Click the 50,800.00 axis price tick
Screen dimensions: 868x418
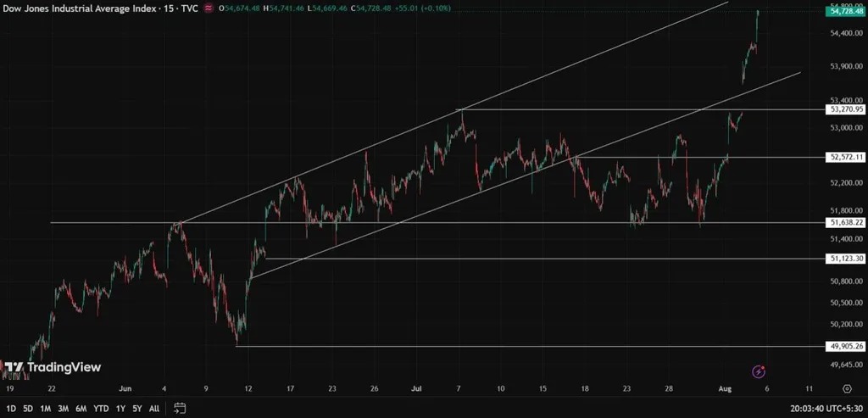click(847, 281)
